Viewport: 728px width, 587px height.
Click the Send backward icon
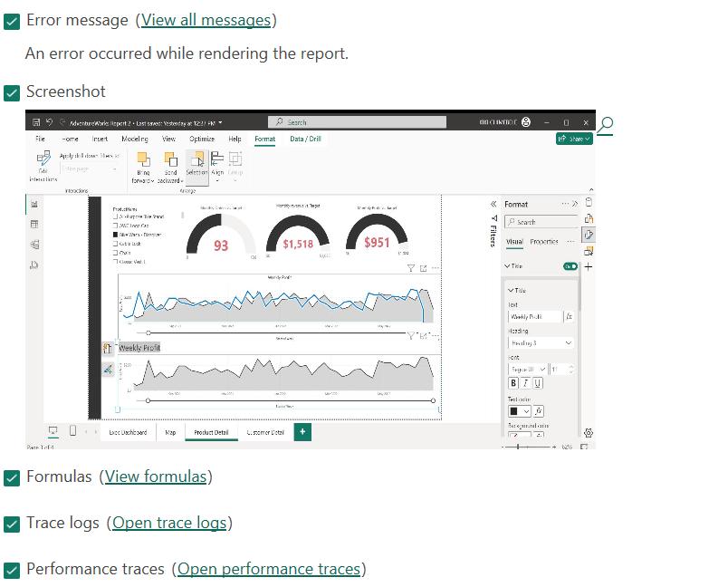171,159
